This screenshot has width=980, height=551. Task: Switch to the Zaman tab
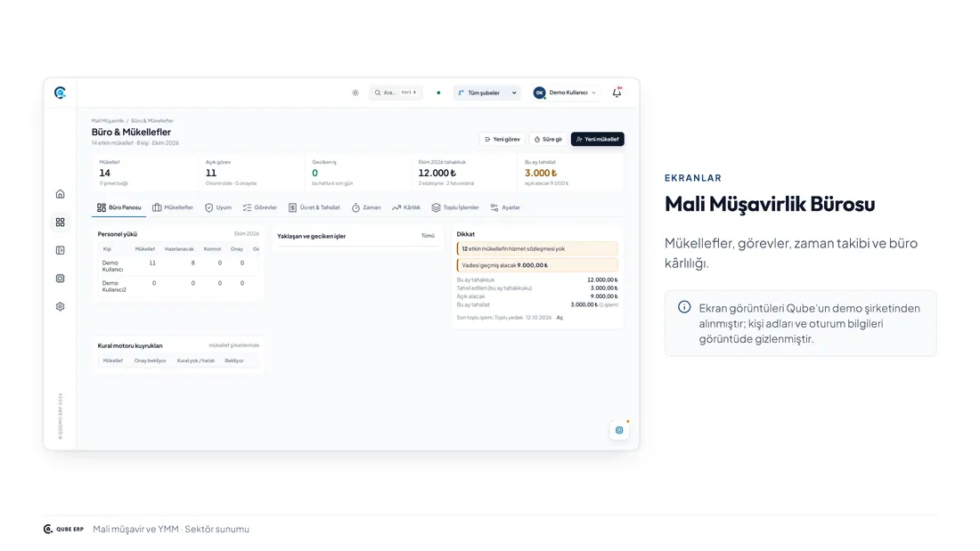tap(365, 207)
